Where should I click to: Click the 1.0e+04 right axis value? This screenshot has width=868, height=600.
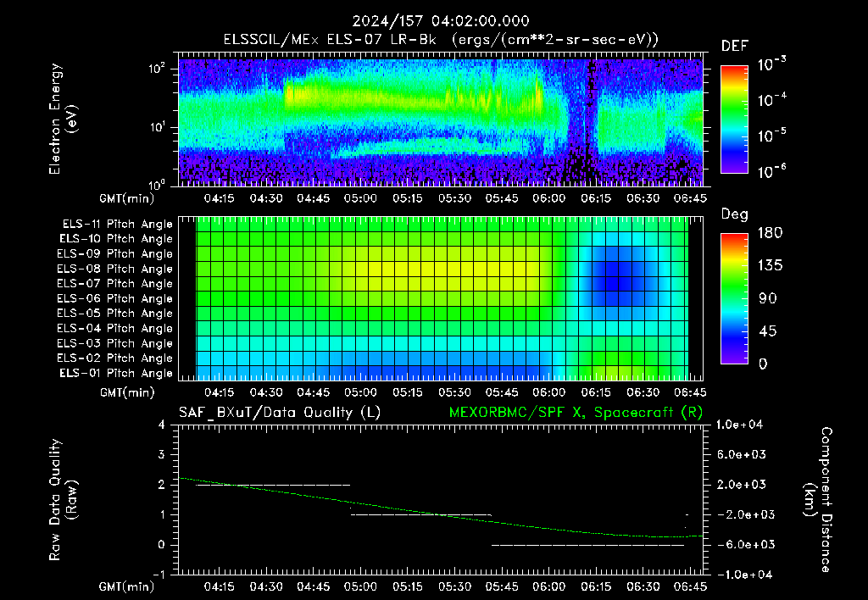coord(739,425)
